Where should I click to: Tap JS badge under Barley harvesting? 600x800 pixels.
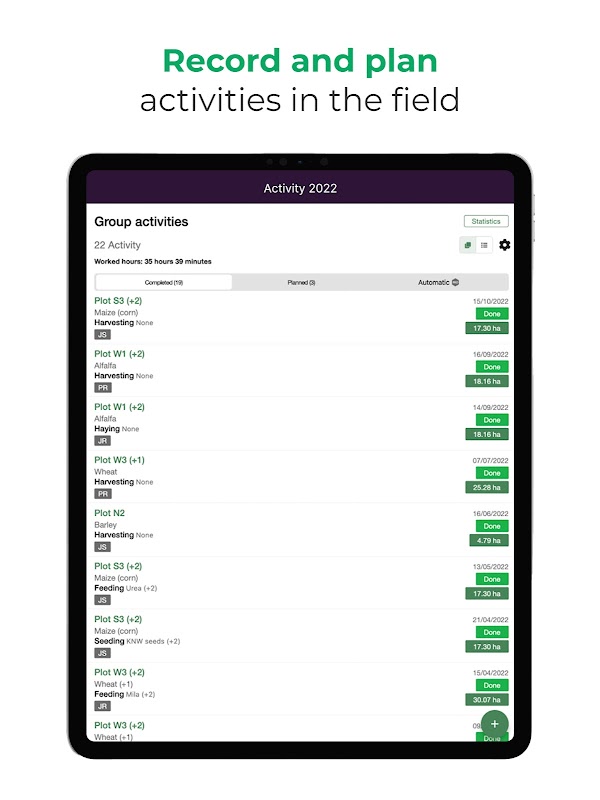tap(102, 546)
